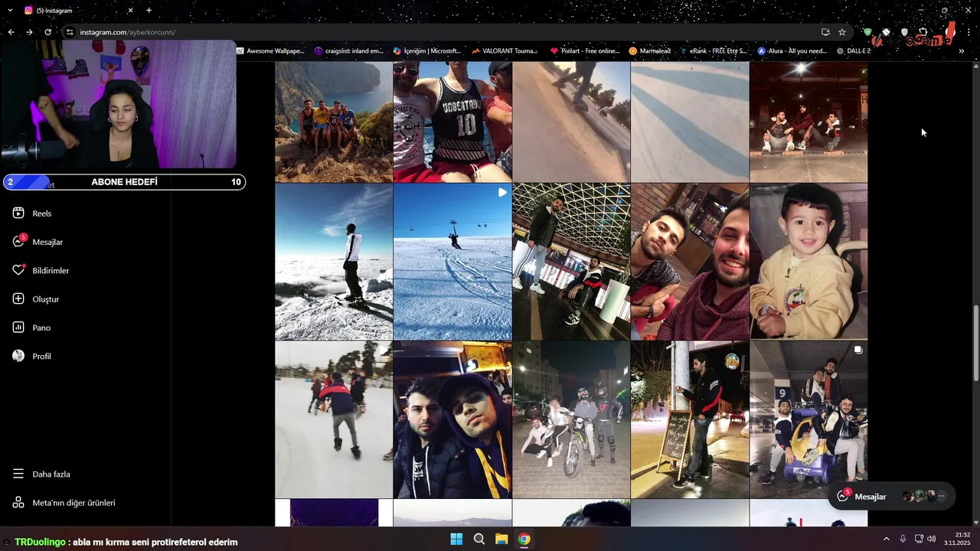
Task: Open the night selfie with hooded man post
Action: (452, 419)
